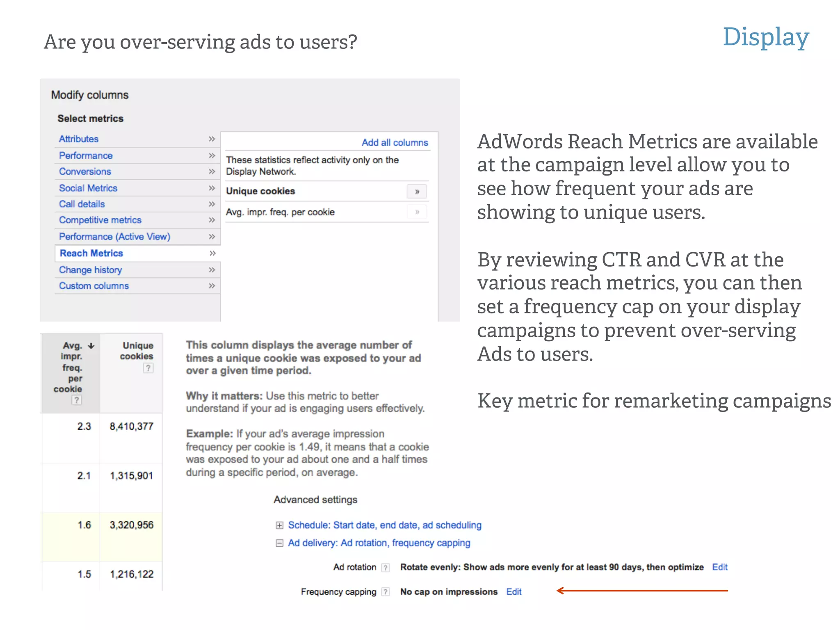Open the Custom columns category

pyautogui.click(x=94, y=286)
